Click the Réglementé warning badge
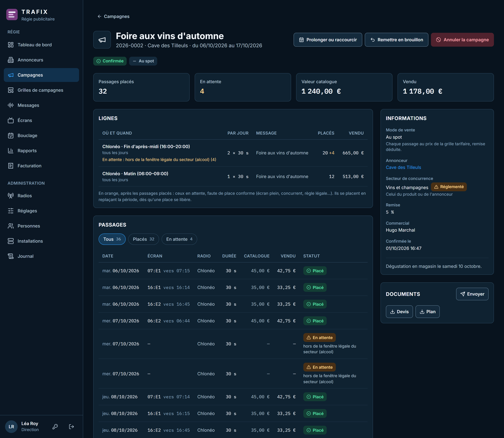 449,187
